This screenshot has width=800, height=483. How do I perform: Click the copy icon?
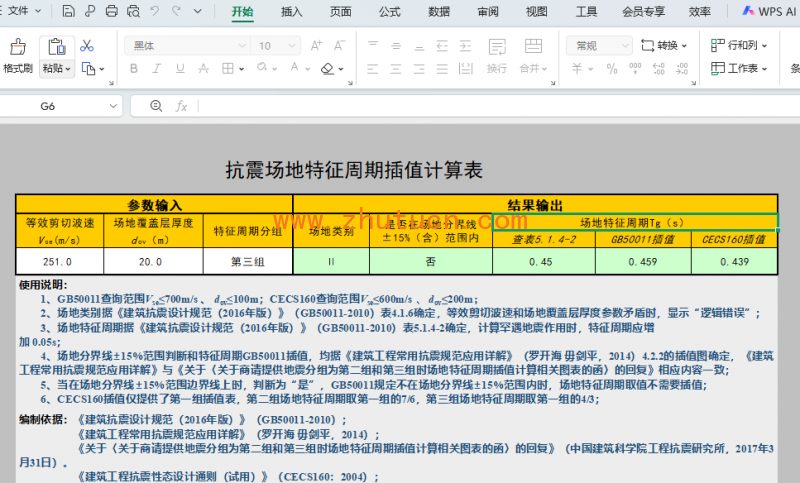(x=88, y=68)
